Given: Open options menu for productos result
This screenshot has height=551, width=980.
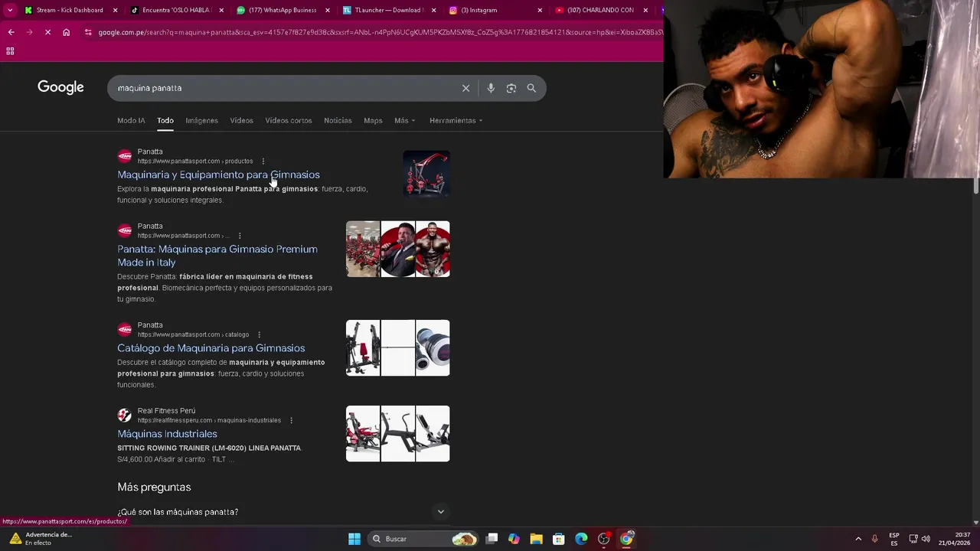Looking at the screenshot, I should pyautogui.click(x=263, y=161).
